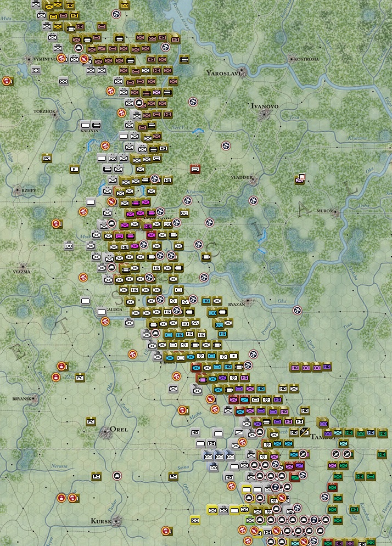392x546 pixels.
Task: Click the Kalinin map label
Action: 89,131
